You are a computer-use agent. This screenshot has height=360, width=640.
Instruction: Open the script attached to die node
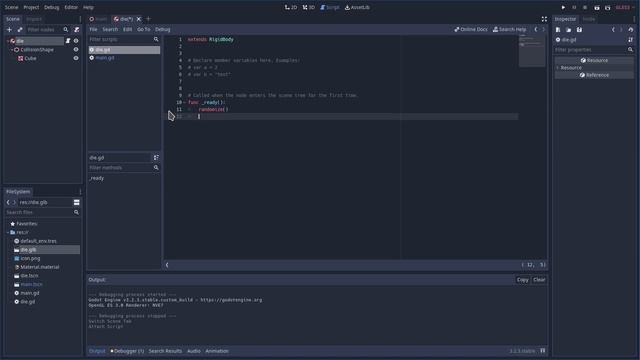click(x=68, y=41)
